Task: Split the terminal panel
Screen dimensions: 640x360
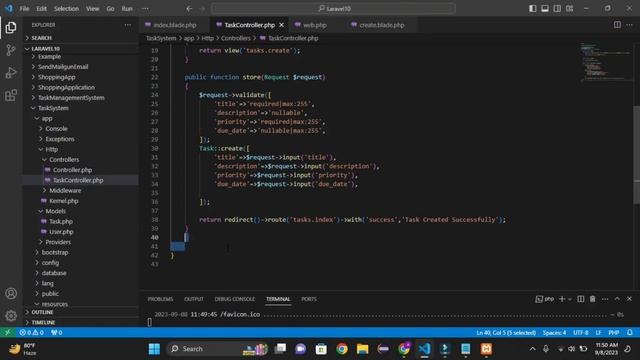Action: click(580, 299)
